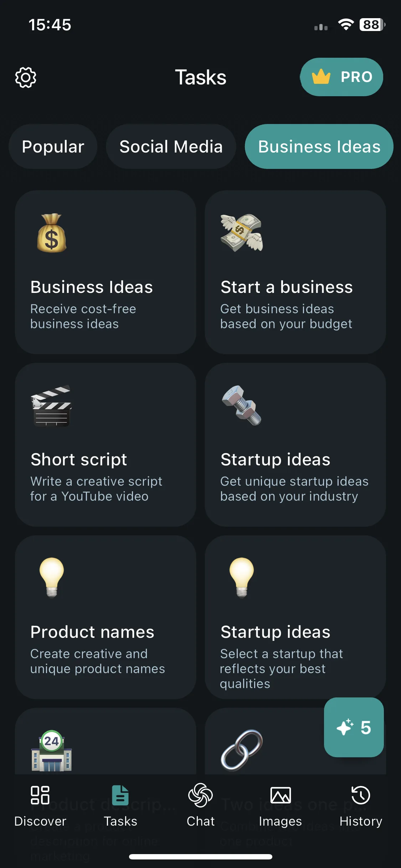Image resolution: width=401 pixels, height=868 pixels.
Task: Go to the Discover tab
Action: click(x=40, y=806)
